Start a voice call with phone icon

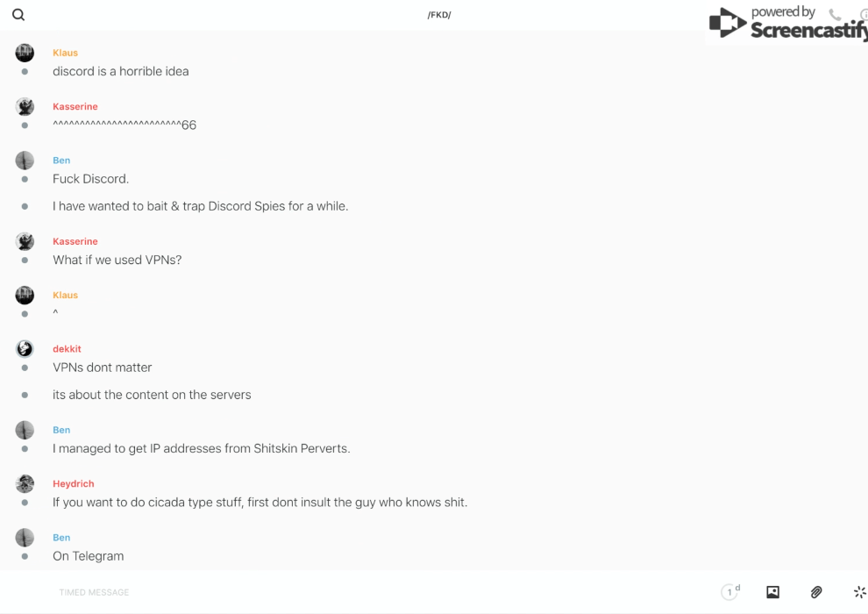coord(835,15)
